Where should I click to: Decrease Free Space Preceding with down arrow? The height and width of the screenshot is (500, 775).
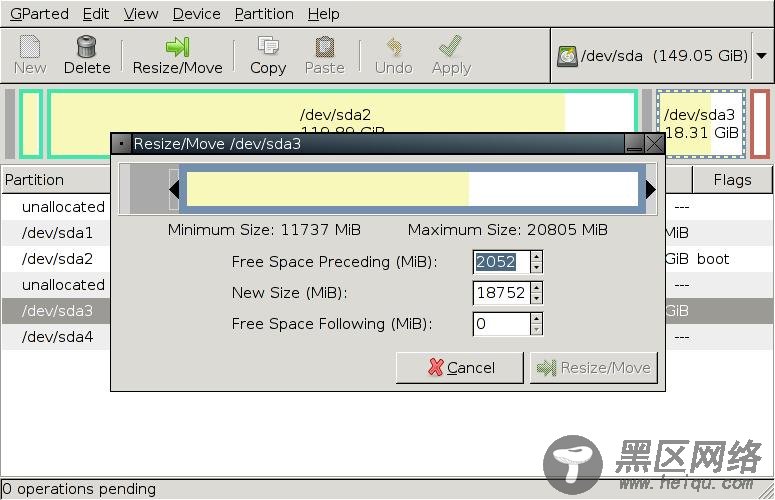(x=536, y=267)
